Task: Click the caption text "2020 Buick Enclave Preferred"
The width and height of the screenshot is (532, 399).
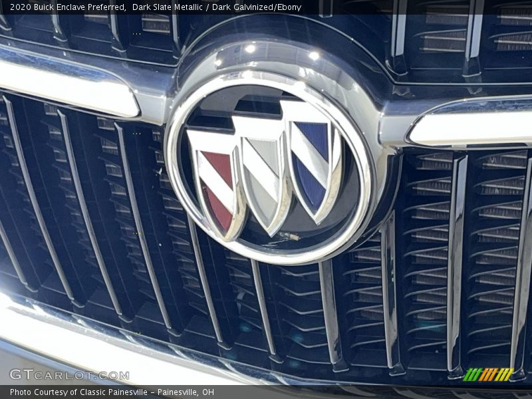Action: coord(68,7)
